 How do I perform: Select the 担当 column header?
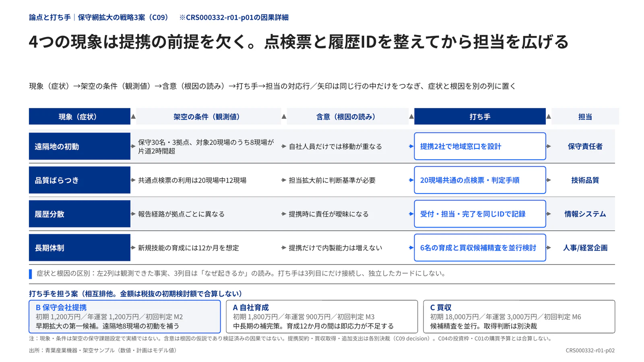(585, 117)
